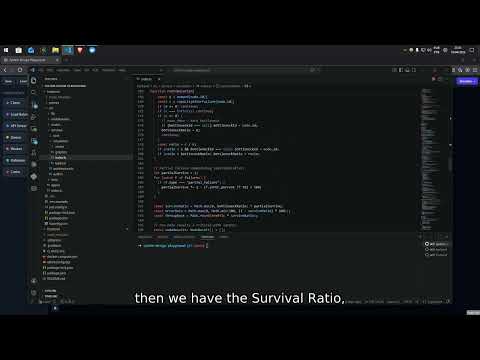Open the Source Control view in activity bar
480x360 pixels.
tap(34, 105)
